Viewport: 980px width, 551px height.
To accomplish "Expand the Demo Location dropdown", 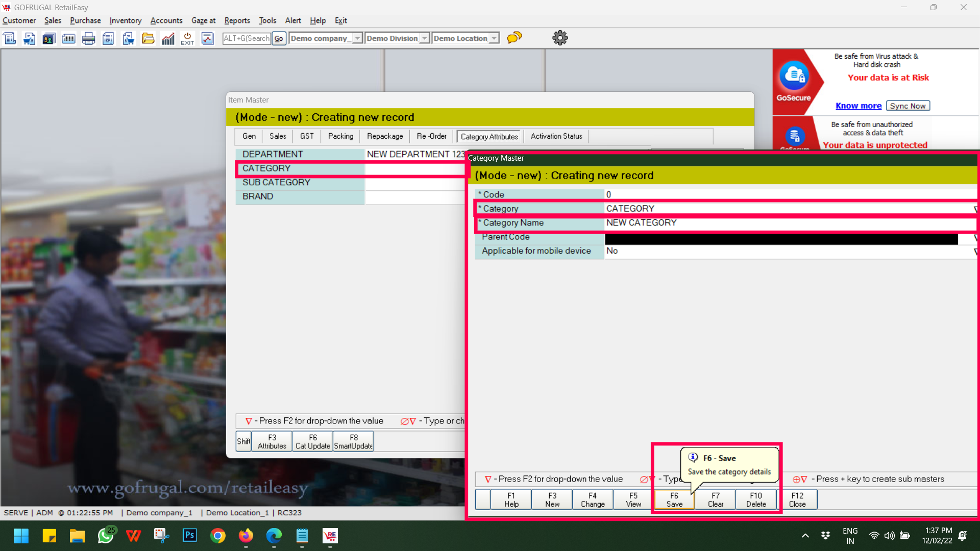I will [x=494, y=38].
